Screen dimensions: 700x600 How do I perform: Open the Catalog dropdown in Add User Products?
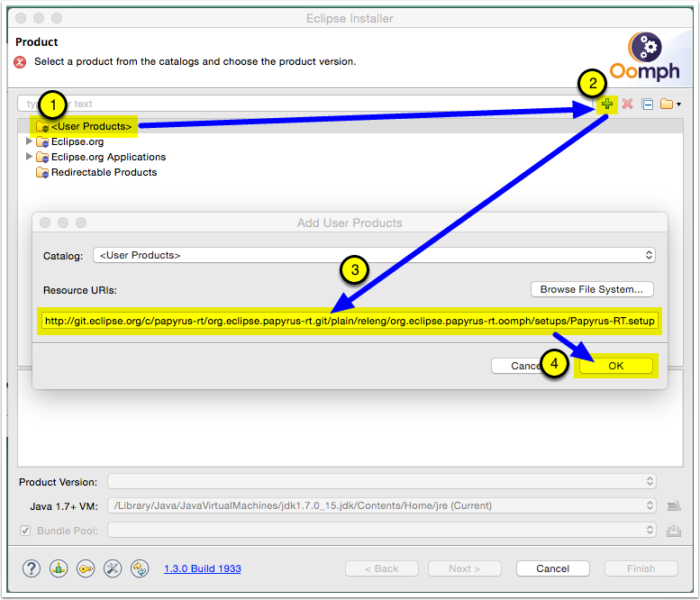[x=374, y=255]
